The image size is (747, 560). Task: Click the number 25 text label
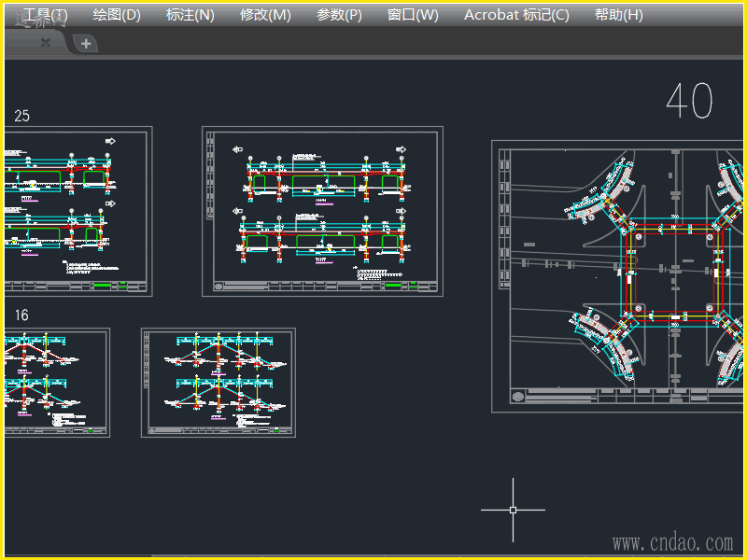[x=21, y=116]
